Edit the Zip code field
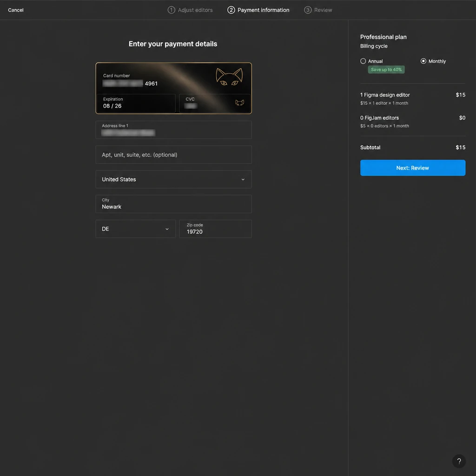The width and height of the screenshot is (476, 476). [216, 229]
